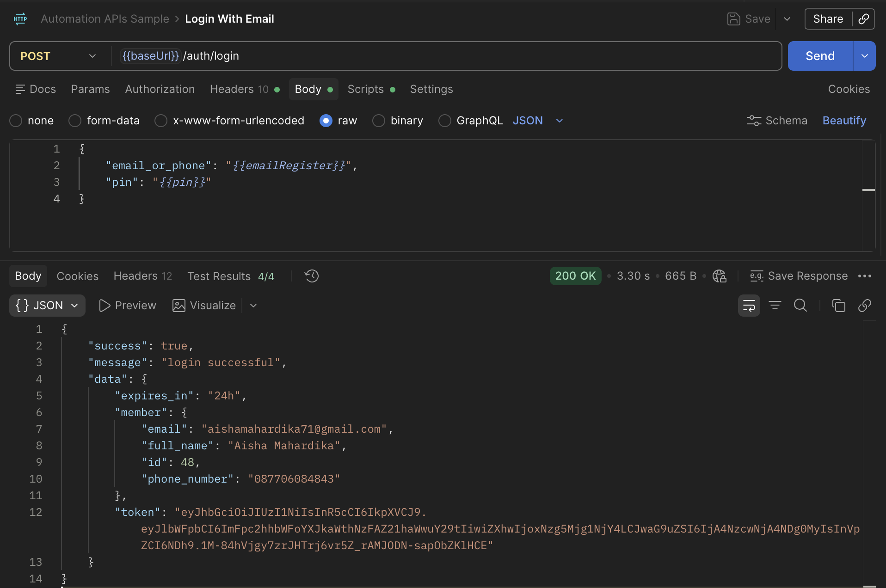
Task: Click the response link icon
Action: point(864,306)
